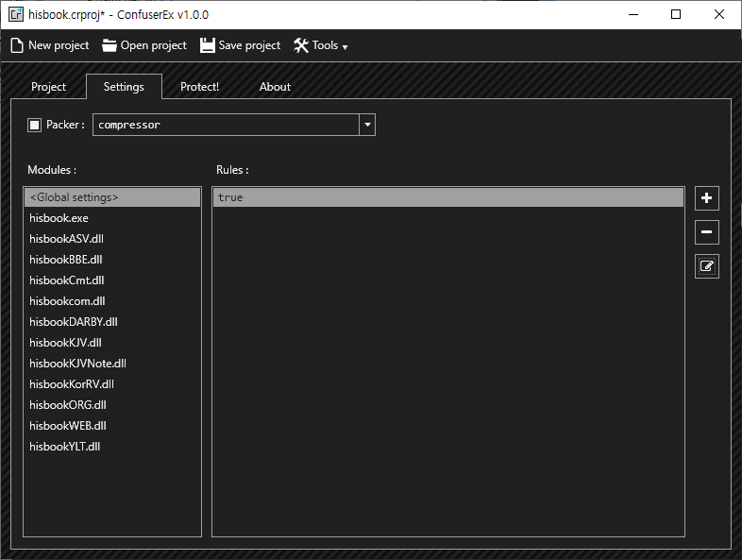Select hisbookORG.dll module

tap(112, 406)
